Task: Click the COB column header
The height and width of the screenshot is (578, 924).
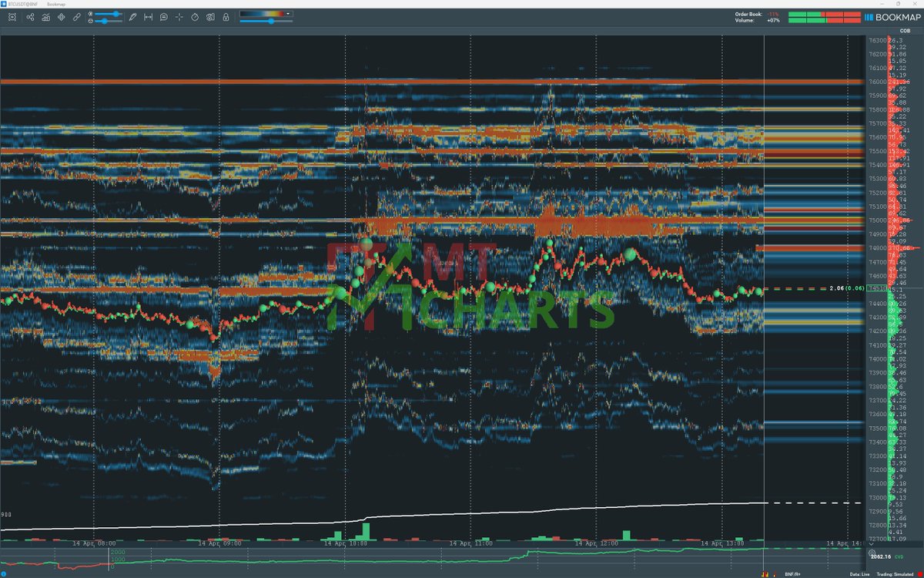Action: pos(892,30)
